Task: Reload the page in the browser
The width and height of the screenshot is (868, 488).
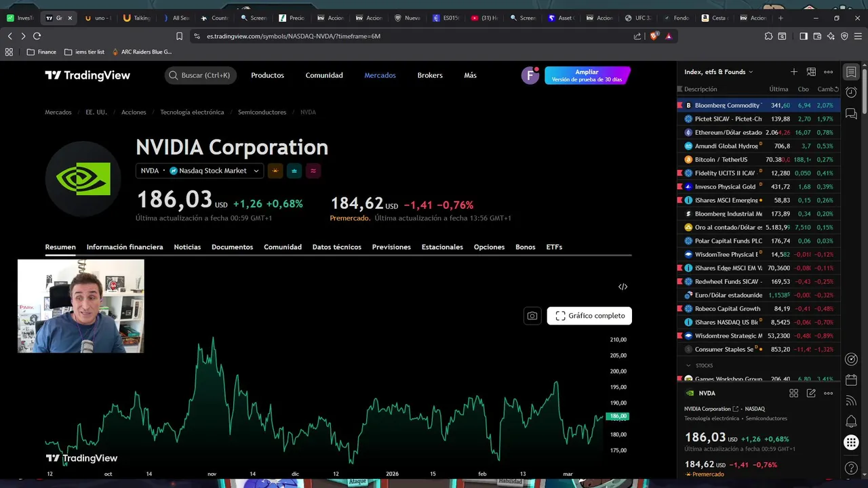Action: click(x=37, y=36)
